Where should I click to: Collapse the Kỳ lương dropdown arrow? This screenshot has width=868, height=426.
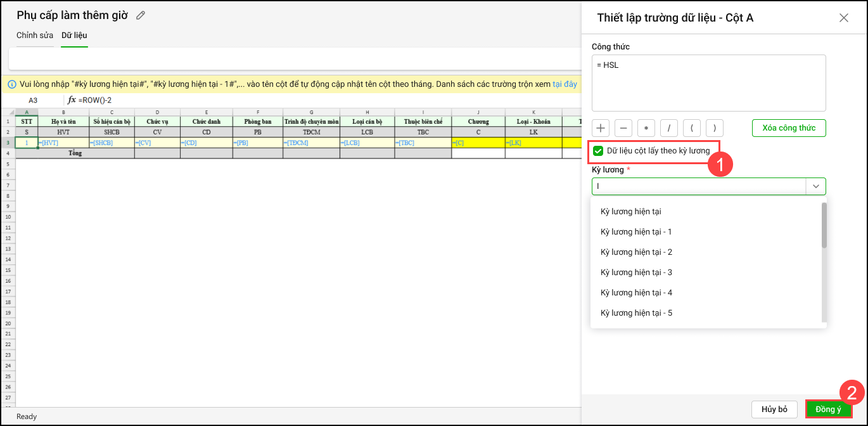tap(815, 186)
